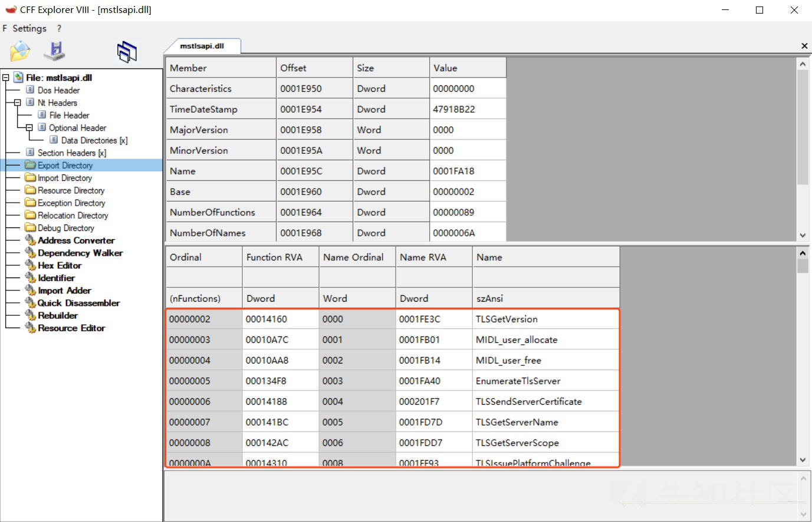Select NumberOfFunctions value 00000089
The height and width of the screenshot is (522, 812).
468,212
